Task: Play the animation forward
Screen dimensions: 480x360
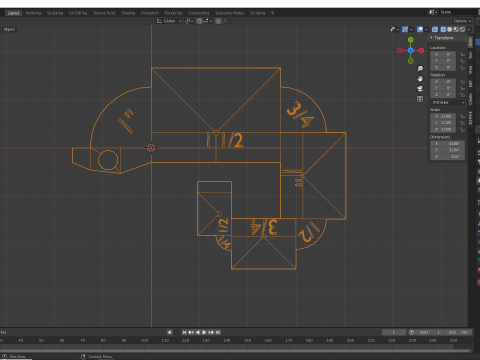Action: (x=204, y=332)
